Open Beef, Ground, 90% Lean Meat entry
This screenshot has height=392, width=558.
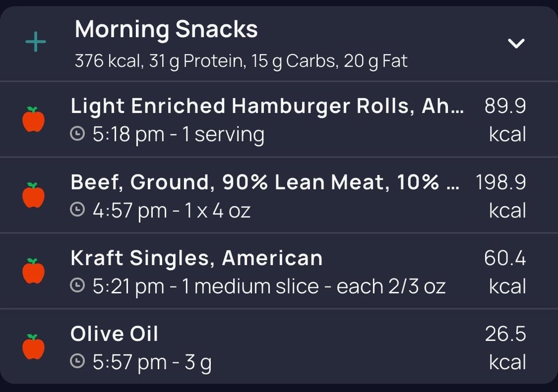point(279,195)
